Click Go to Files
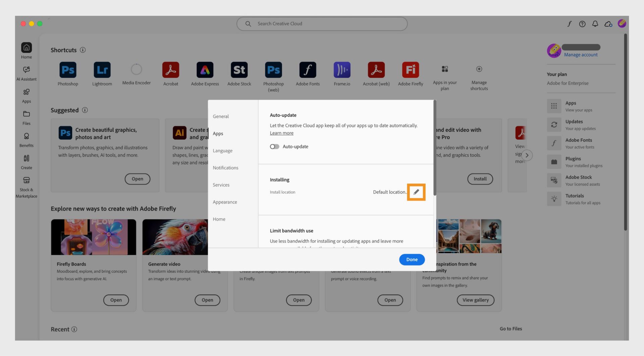Screen dimensions: 644x356 tap(511, 329)
